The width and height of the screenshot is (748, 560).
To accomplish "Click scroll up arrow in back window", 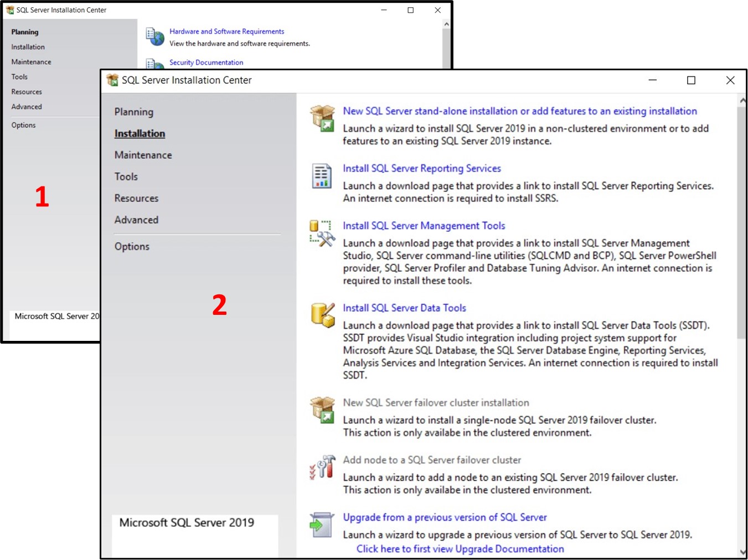I will [x=447, y=24].
